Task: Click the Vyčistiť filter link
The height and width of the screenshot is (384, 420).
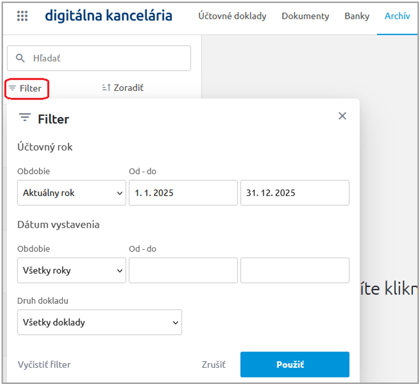Action: tap(44, 365)
